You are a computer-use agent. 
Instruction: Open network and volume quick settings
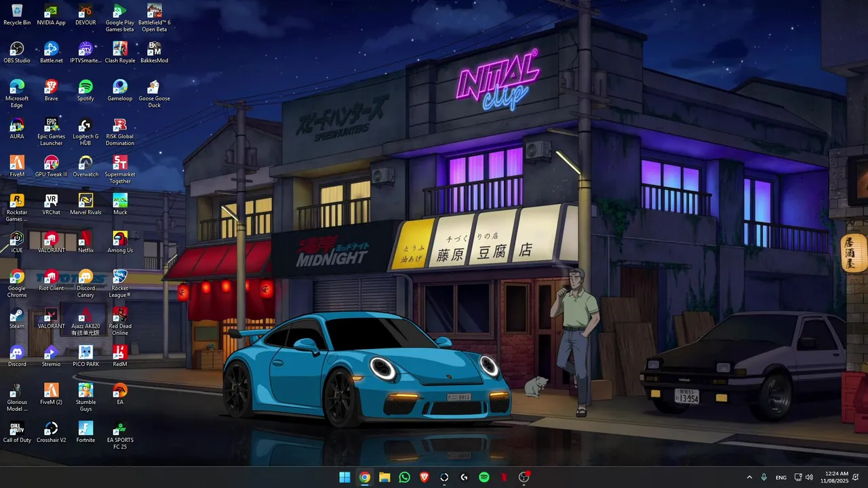click(x=805, y=477)
